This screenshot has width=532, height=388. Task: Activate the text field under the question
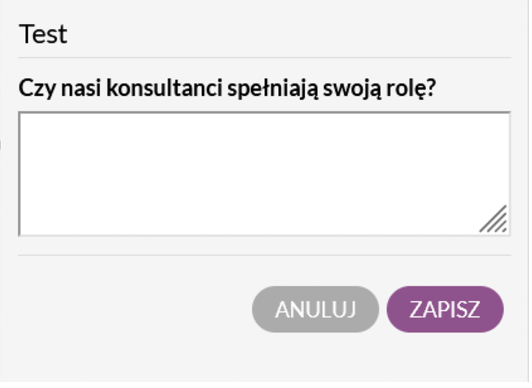[x=264, y=174]
